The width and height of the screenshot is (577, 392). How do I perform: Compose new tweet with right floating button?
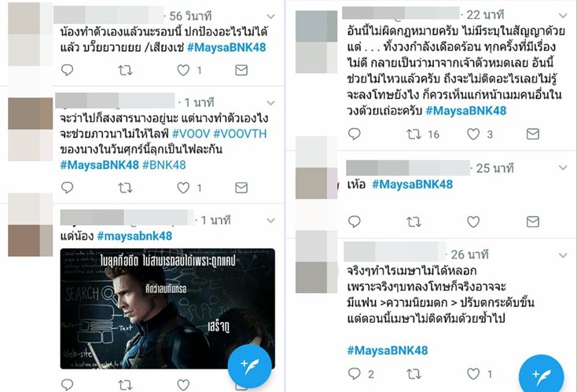pyautogui.click(x=542, y=376)
